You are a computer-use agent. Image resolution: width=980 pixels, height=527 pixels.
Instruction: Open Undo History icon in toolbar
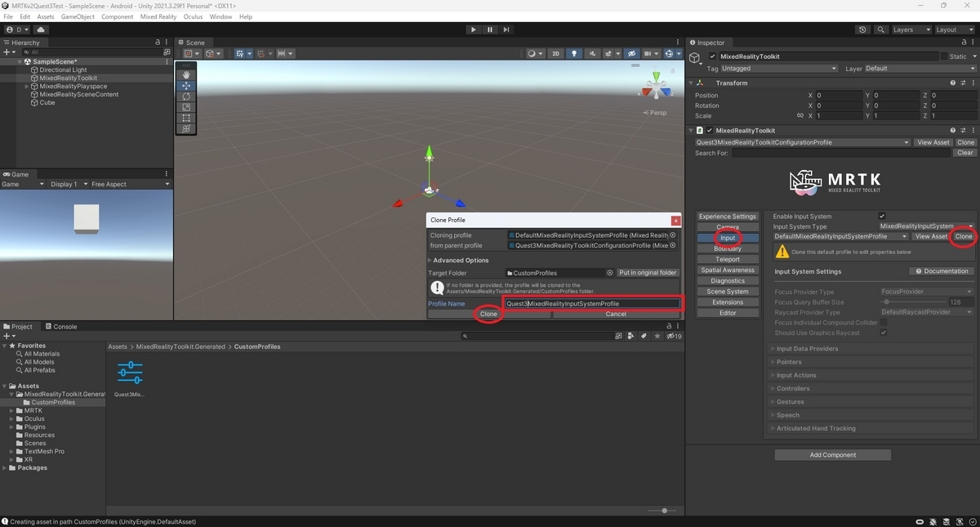[x=863, y=29]
